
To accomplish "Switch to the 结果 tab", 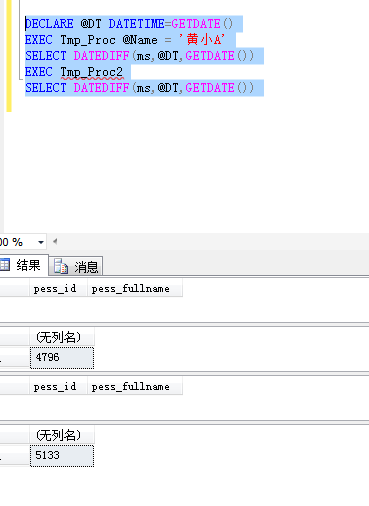I will click(23, 265).
